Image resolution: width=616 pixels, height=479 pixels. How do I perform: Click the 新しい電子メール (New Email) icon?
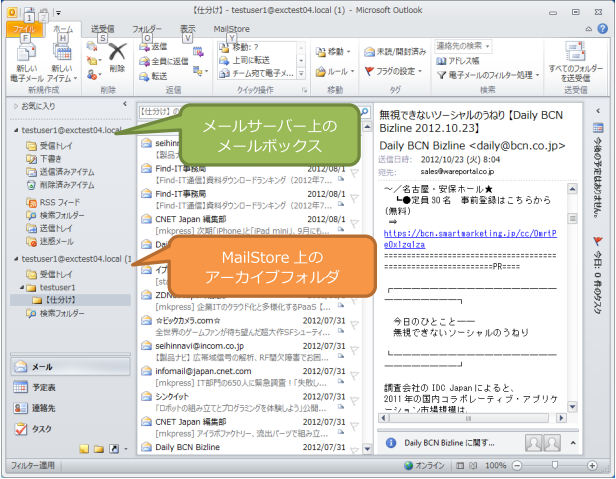click(x=26, y=57)
